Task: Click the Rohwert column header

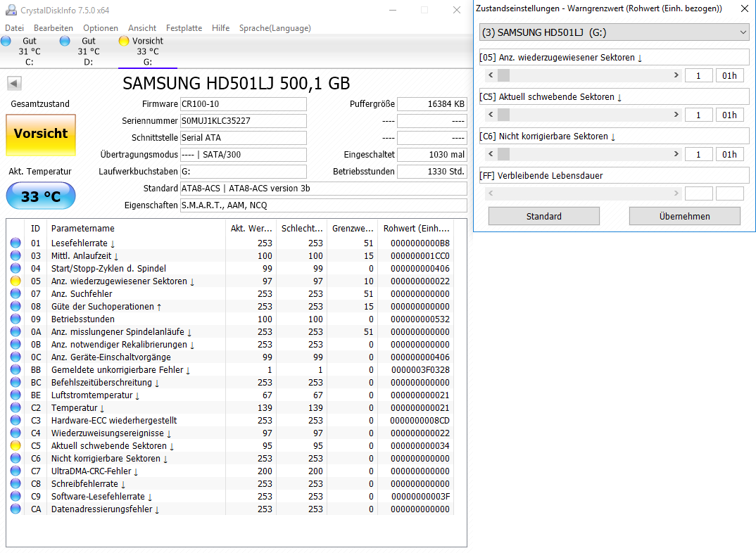Action: [x=416, y=229]
